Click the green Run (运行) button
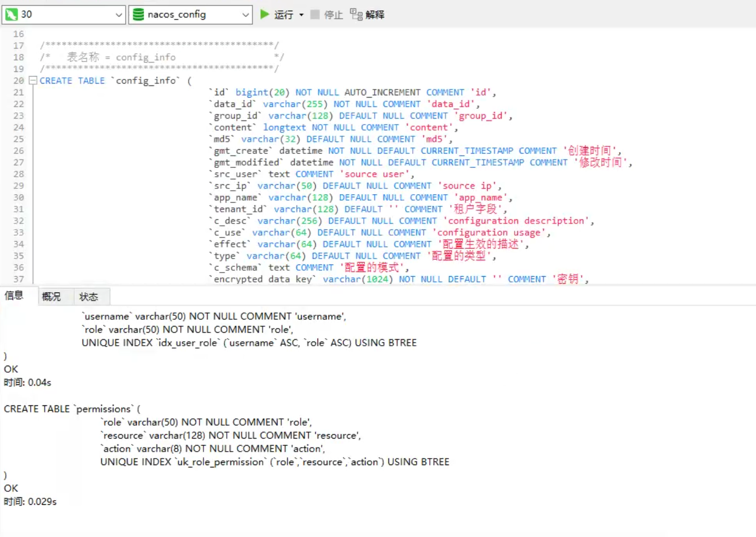756x537 pixels. (x=277, y=15)
